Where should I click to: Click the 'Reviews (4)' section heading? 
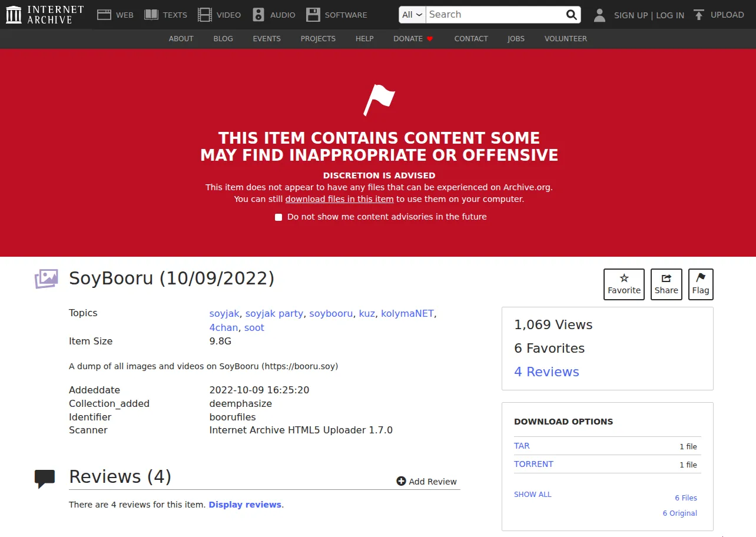click(x=120, y=476)
